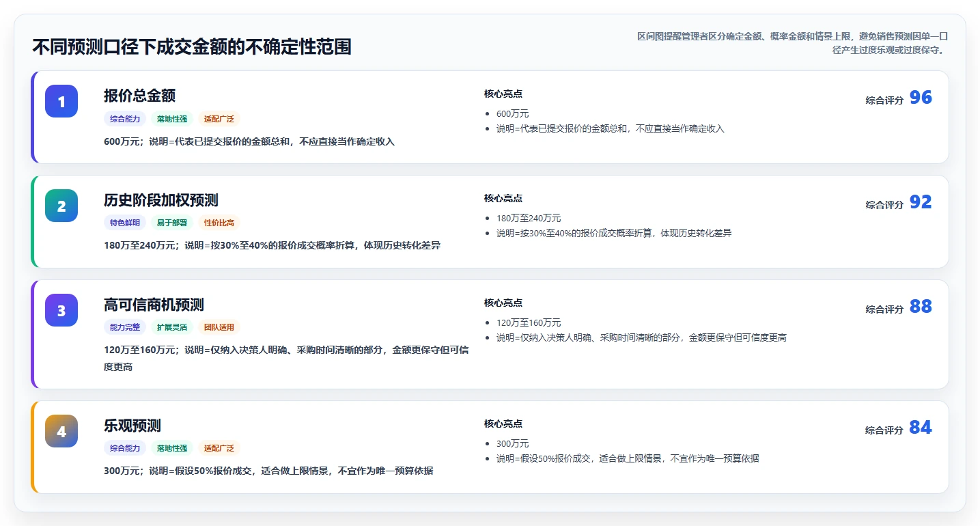
Task: Click the number 2 rank badge
Action: (x=61, y=206)
